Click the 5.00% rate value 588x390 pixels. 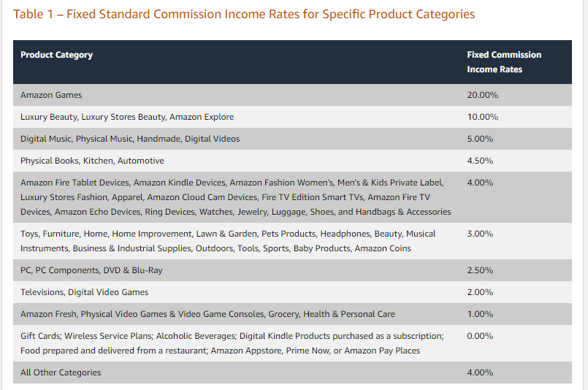click(480, 139)
